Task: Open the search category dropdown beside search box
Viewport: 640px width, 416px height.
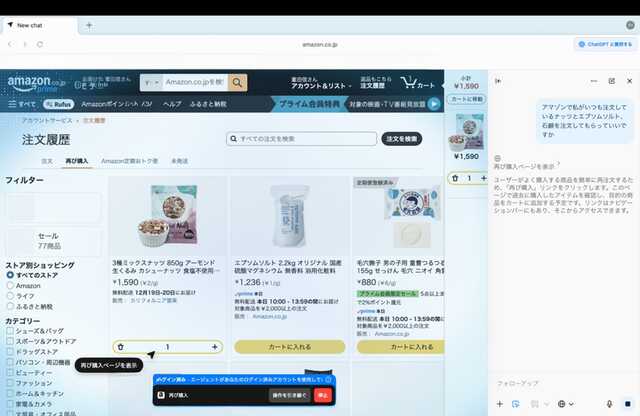Action: 151,82
